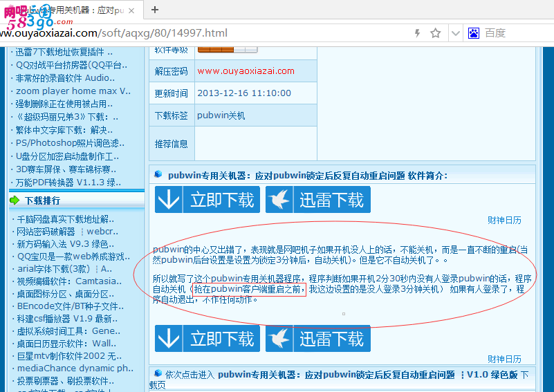The width and height of the screenshot is (554, 392).
Task: Open lower 财神日历 link
Action: [x=504, y=359]
